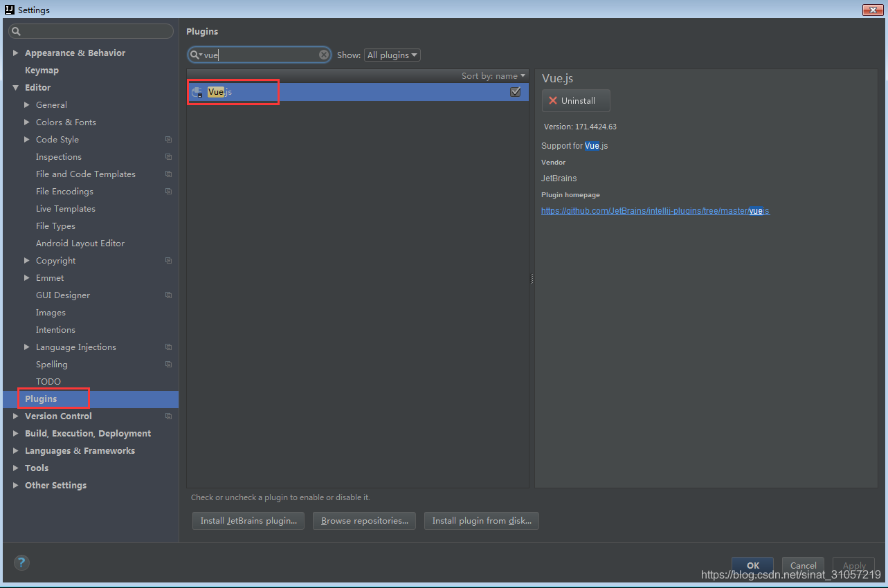Collapse the Editor section
Viewport: 888px width, 588px height.
(x=16, y=87)
